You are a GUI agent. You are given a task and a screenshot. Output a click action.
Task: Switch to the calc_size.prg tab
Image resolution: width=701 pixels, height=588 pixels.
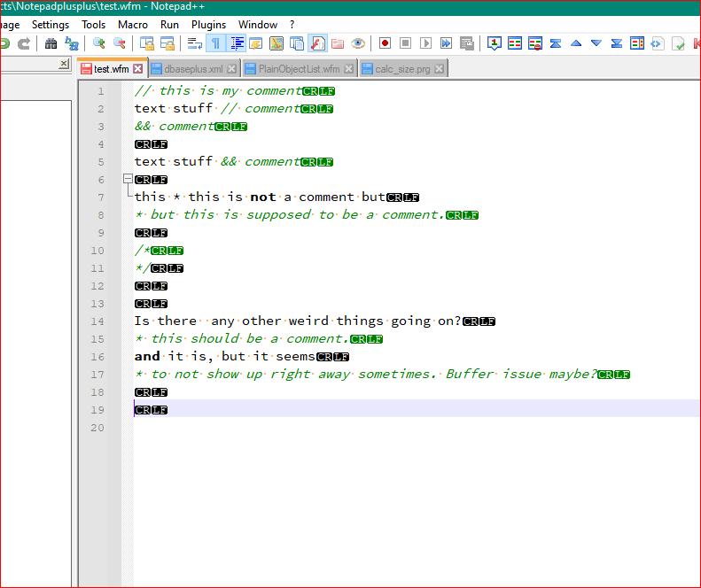402,69
